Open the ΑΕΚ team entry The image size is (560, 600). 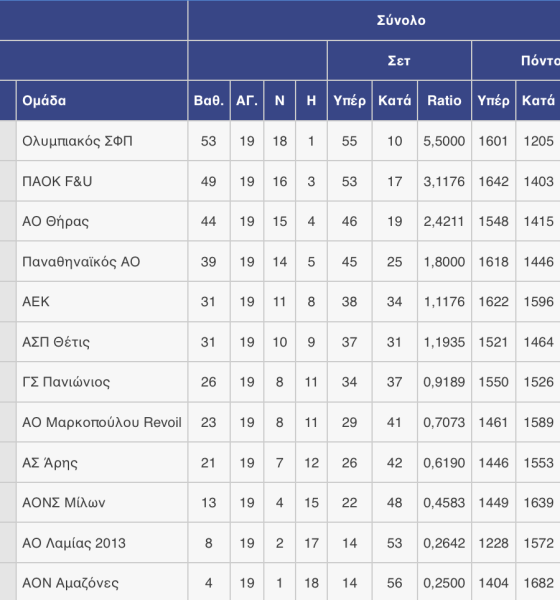pos(36,302)
